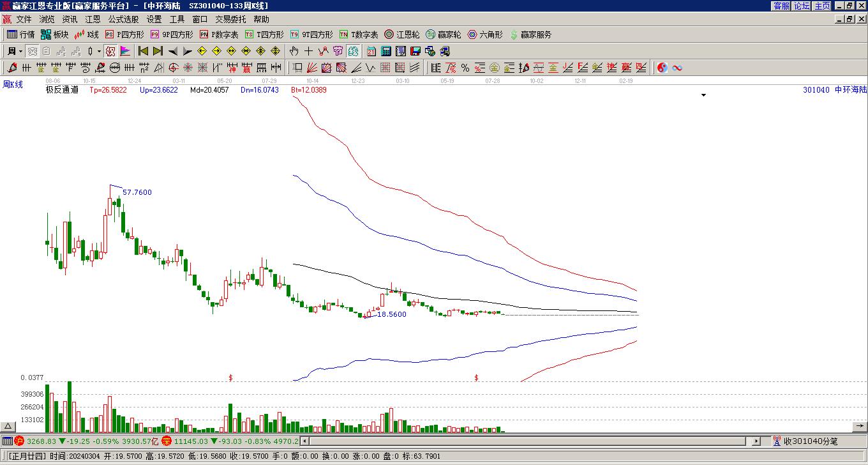
Task: Switch to the K线 candlestick chart
Action: pyautogui.click(x=87, y=34)
